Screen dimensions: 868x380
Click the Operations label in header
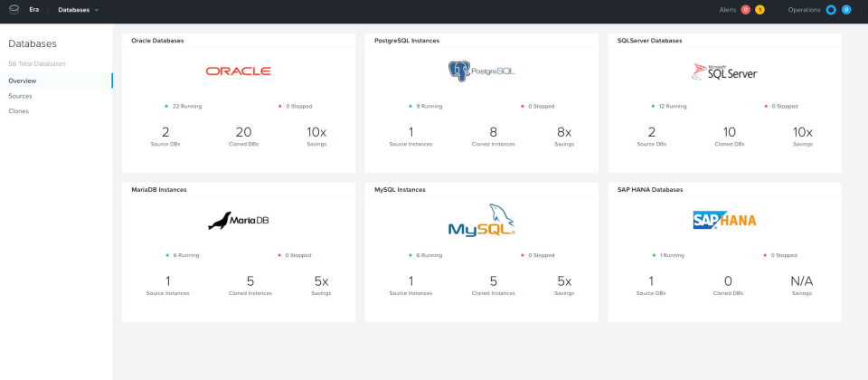tap(804, 10)
